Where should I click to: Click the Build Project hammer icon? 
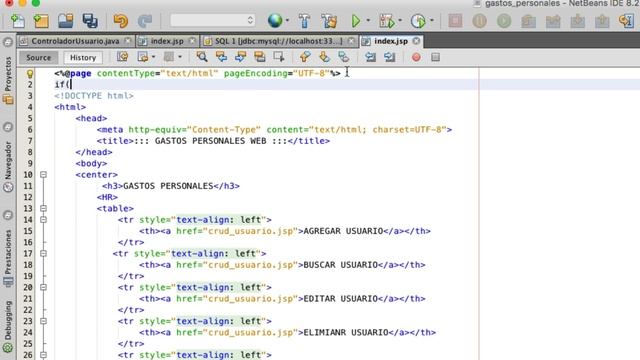click(x=304, y=20)
